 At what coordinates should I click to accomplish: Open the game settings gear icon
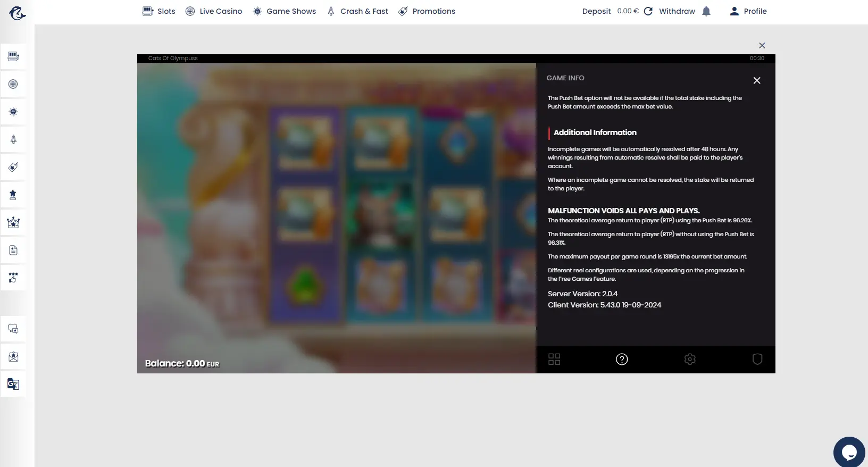pos(690,359)
